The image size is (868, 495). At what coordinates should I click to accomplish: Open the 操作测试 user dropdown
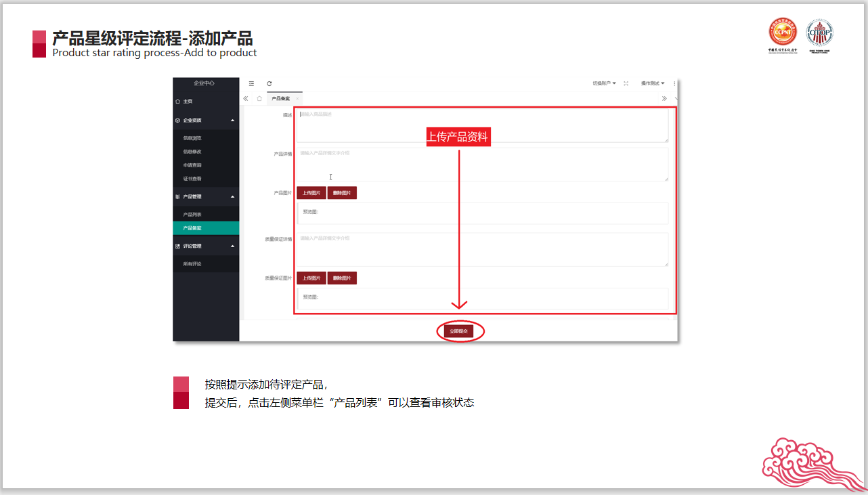pos(653,83)
